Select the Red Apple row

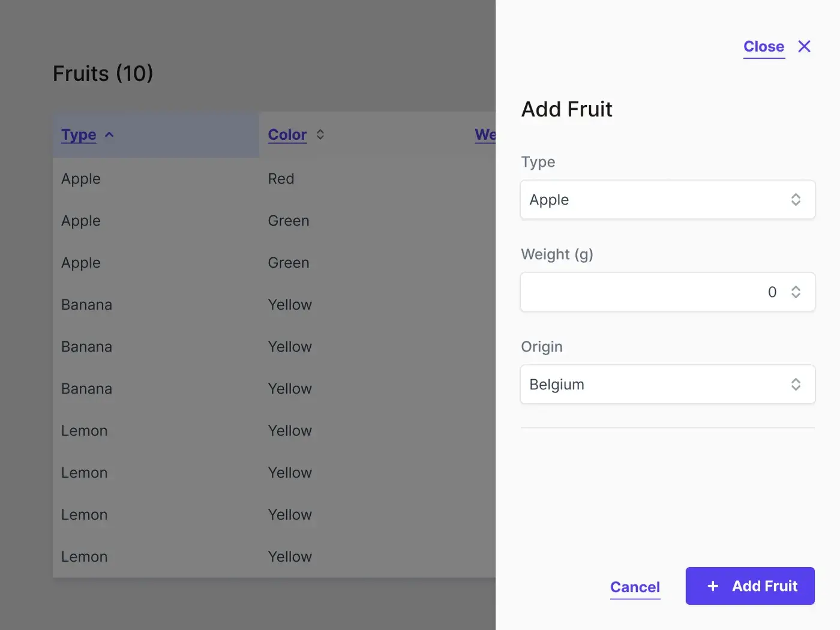(x=274, y=179)
